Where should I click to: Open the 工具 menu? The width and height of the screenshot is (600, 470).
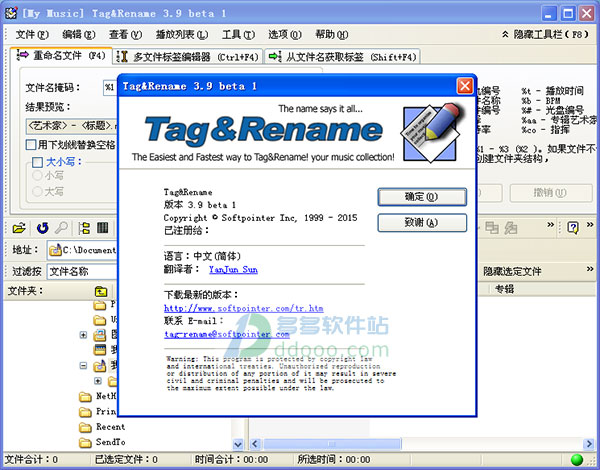238,34
